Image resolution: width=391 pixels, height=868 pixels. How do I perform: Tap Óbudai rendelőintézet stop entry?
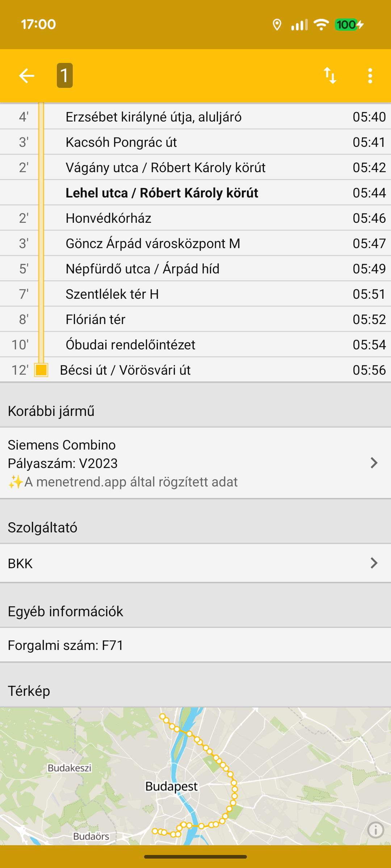click(130, 345)
